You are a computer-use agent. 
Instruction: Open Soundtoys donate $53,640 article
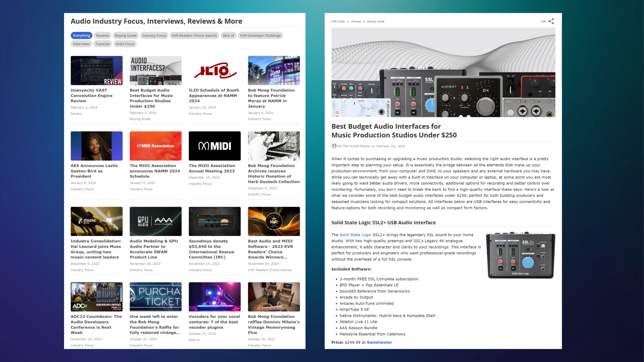212,249
